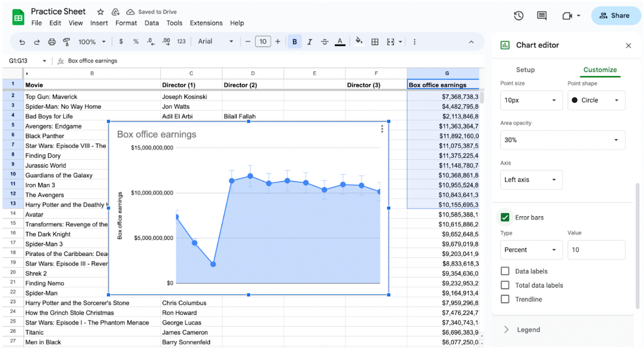The height and width of the screenshot is (352, 644).
Task: Open borders tool
Action: pos(375,42)
